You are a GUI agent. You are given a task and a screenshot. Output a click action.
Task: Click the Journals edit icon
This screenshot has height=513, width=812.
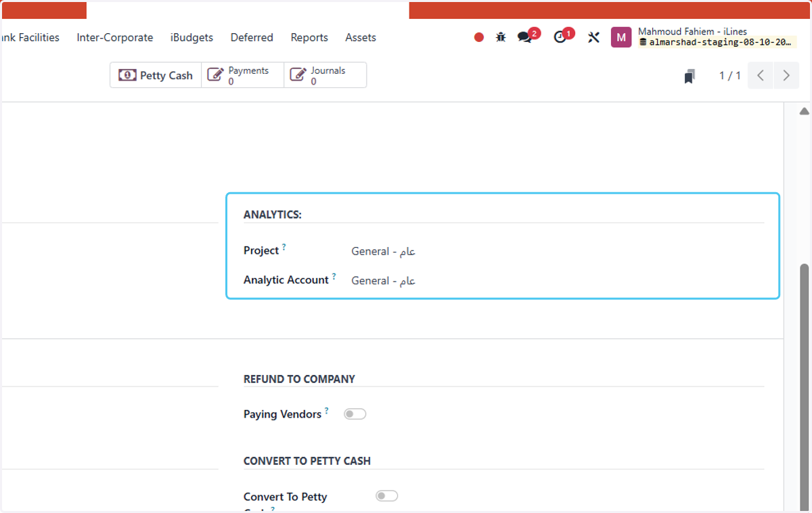[x=298, y=75]
